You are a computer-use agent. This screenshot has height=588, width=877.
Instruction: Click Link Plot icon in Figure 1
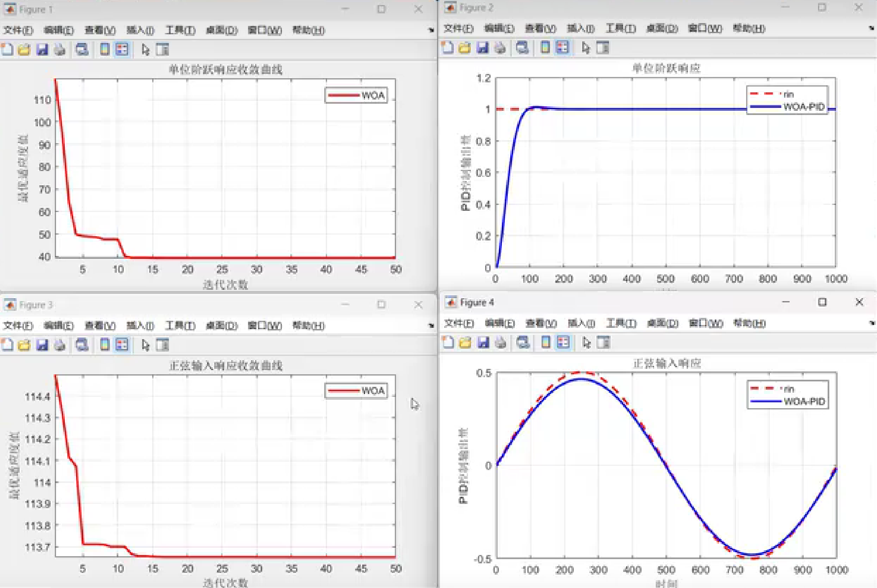pos(82,49)
